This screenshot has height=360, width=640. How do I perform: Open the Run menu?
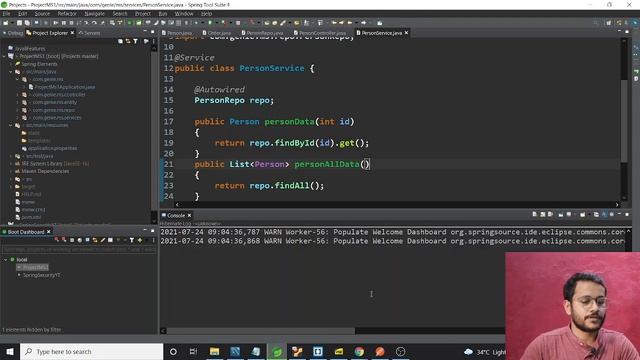(x=162, y=13)
